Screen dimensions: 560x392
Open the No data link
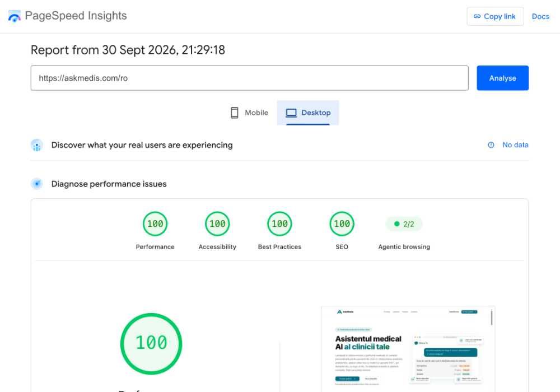pos(515,145)
